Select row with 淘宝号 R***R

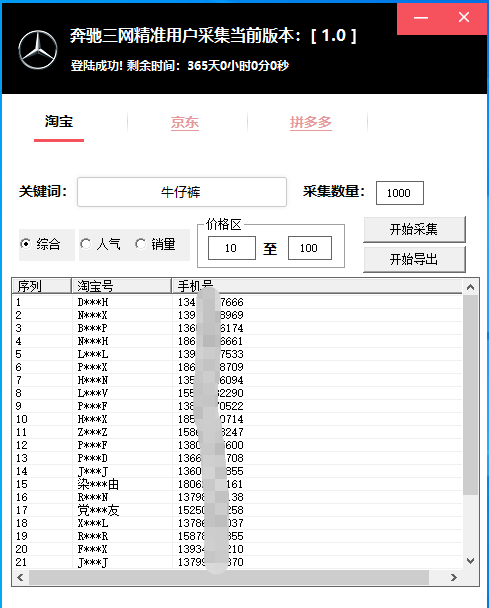tap(237, 536)
